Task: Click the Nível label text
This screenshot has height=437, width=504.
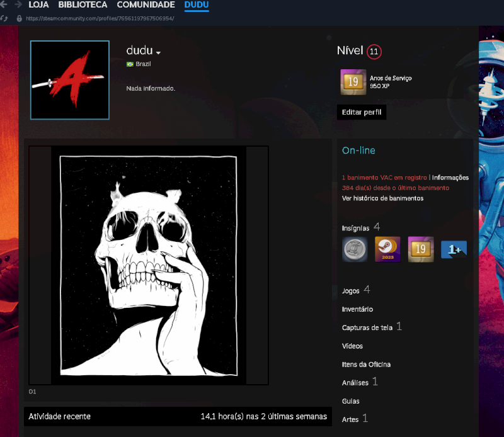Action: point(350,50)
